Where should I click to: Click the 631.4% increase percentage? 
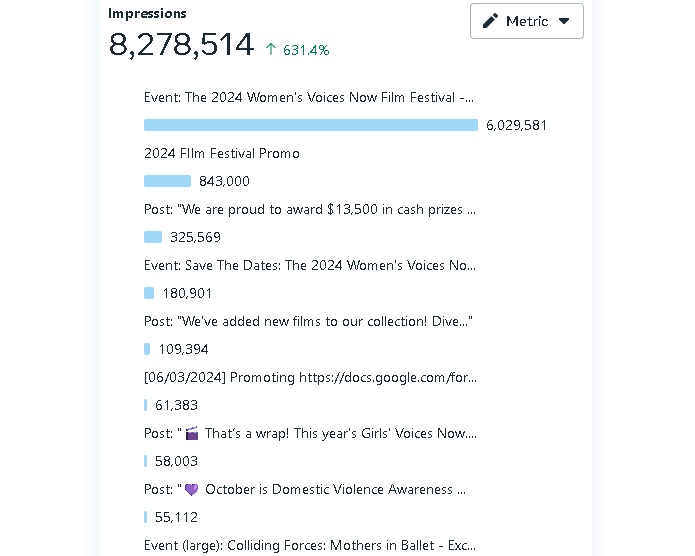pyautogui.click(x=307, y=50)
